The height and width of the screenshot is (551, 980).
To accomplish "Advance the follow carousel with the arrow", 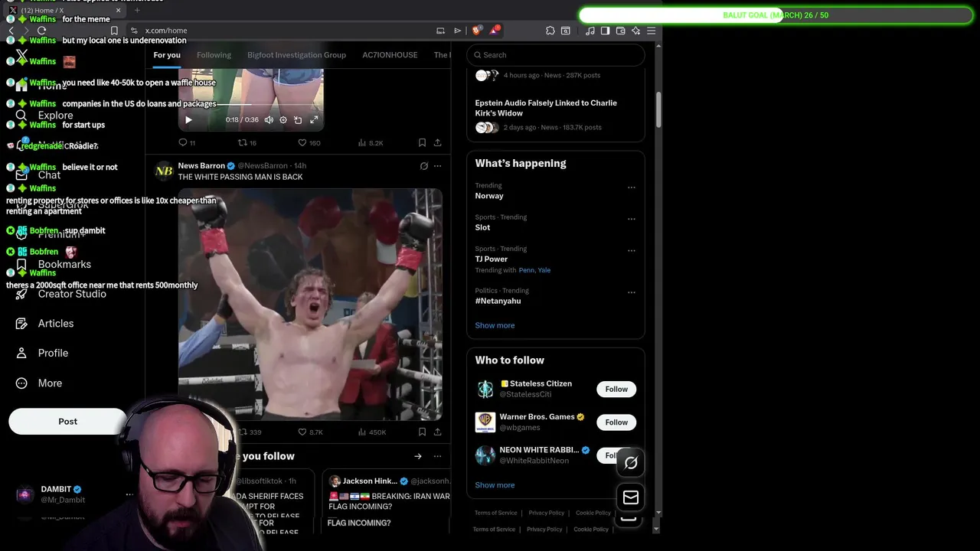I will click(418, 456).
